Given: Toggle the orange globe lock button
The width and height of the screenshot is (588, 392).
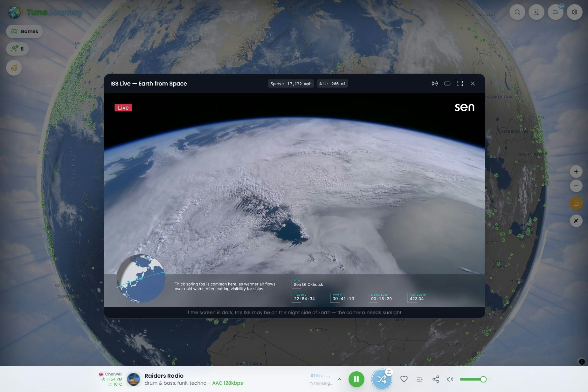Looking at the screenshot, I should pyautogui.click(x=576, y=203).
